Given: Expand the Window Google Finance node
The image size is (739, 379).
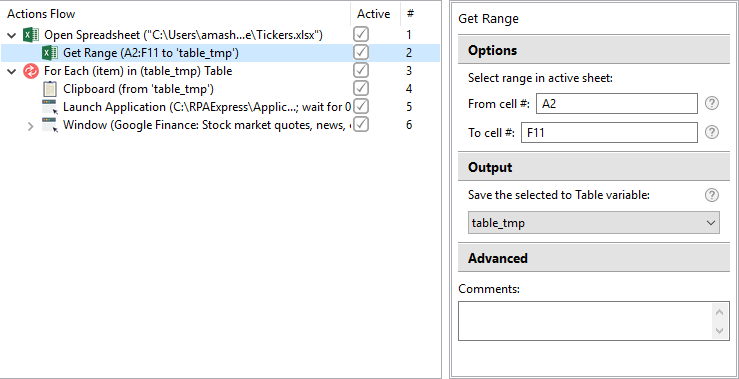Looking at the screenshot, I should click(x=31, y=126).
